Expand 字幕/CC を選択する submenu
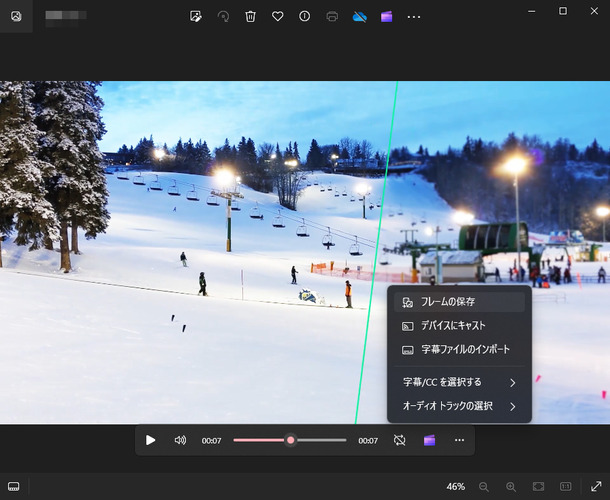This screenshot has width=610, height=500. click(x=459, y=382)
